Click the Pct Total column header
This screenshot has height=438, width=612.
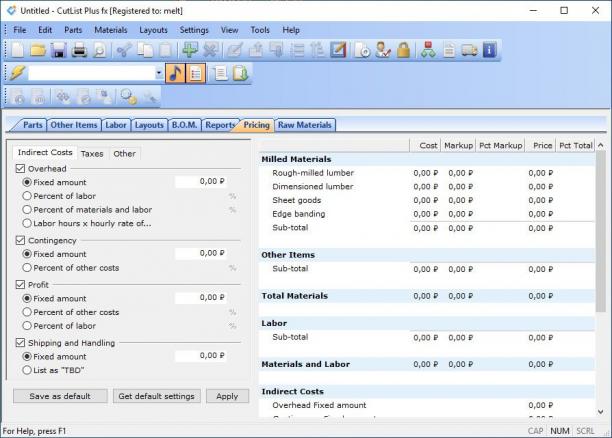coord(575,145)
